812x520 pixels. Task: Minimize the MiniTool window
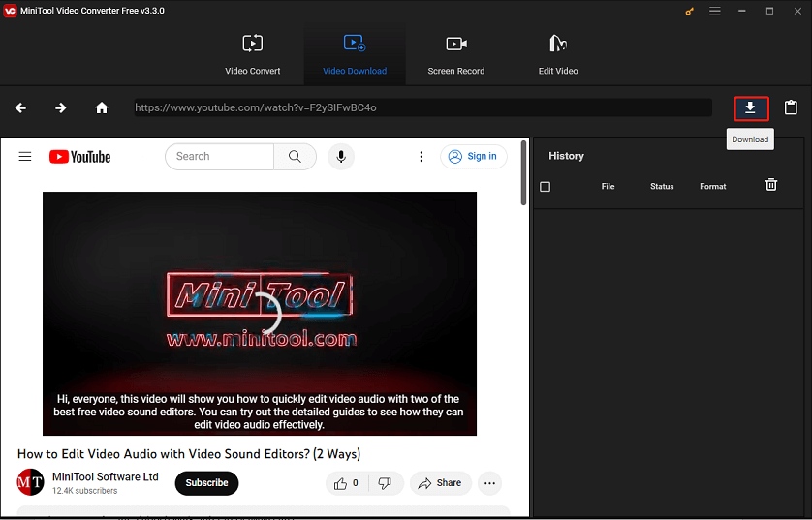coord(742,11)
